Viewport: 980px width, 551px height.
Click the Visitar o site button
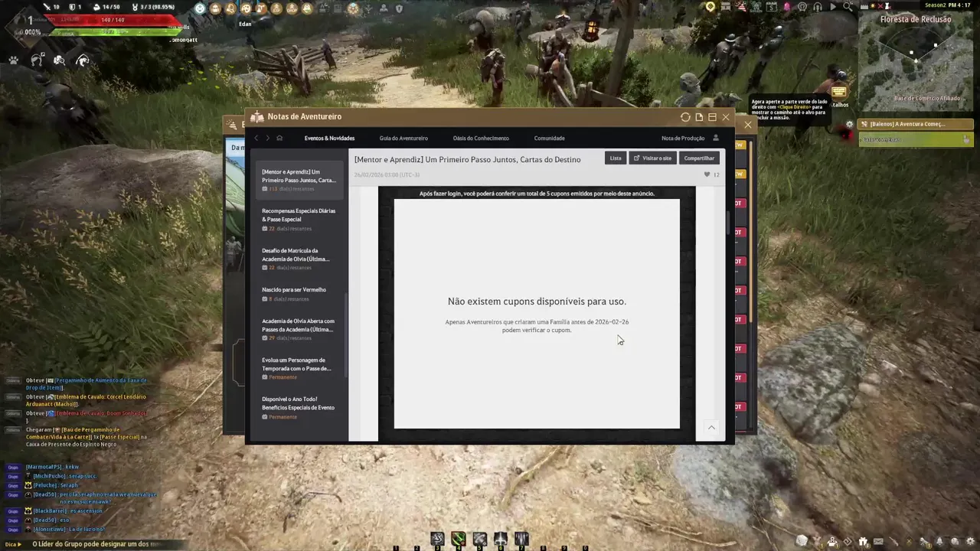(652, 158)
